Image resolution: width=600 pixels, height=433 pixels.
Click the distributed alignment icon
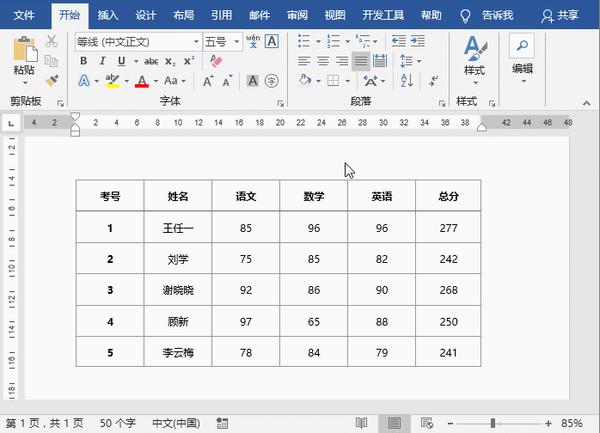(380, 61)
